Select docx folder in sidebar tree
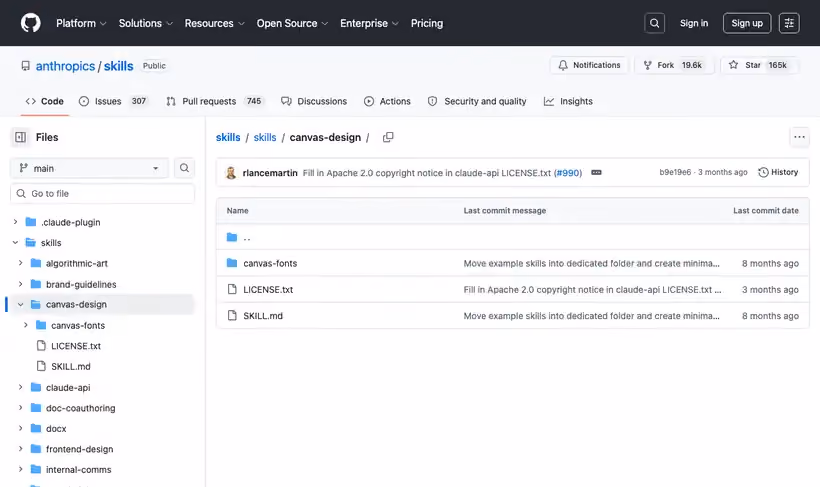Screen dimensions: 820x487 56,428
